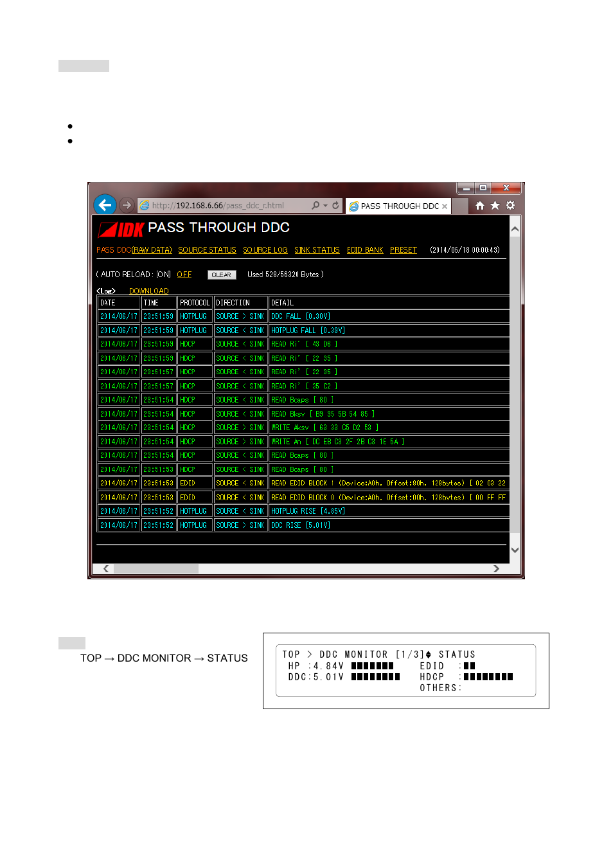Open the RAW DATA link
The height and width of the screenshot is (868, 613).
[x=152, y=250]
